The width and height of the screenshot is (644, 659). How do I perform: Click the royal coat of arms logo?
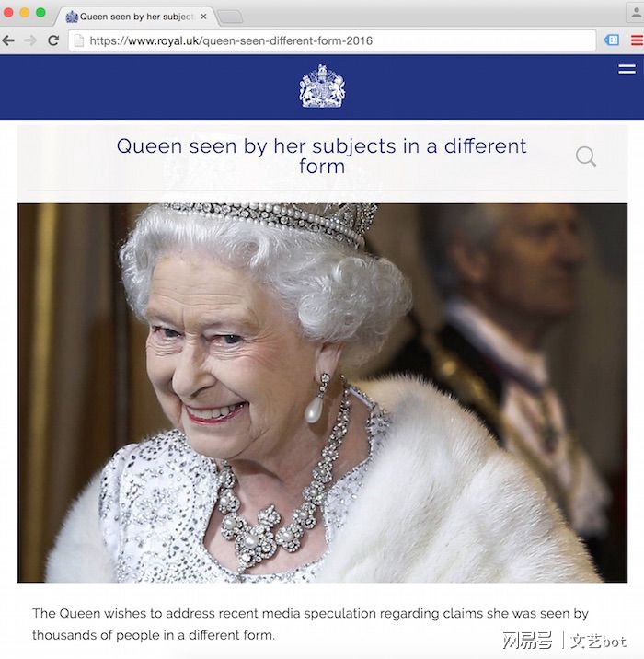[x=322, y=87]
